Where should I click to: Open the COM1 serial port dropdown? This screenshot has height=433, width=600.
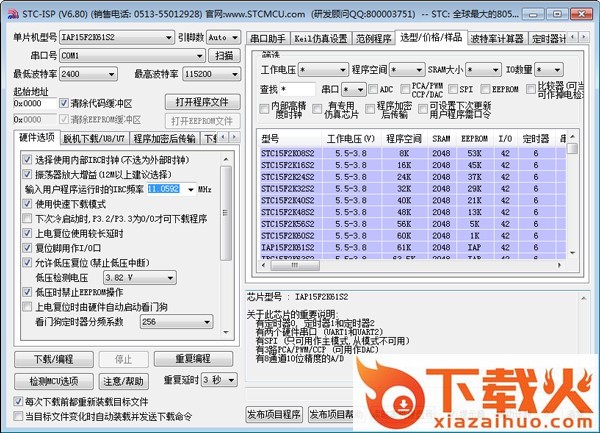(132, 55)
